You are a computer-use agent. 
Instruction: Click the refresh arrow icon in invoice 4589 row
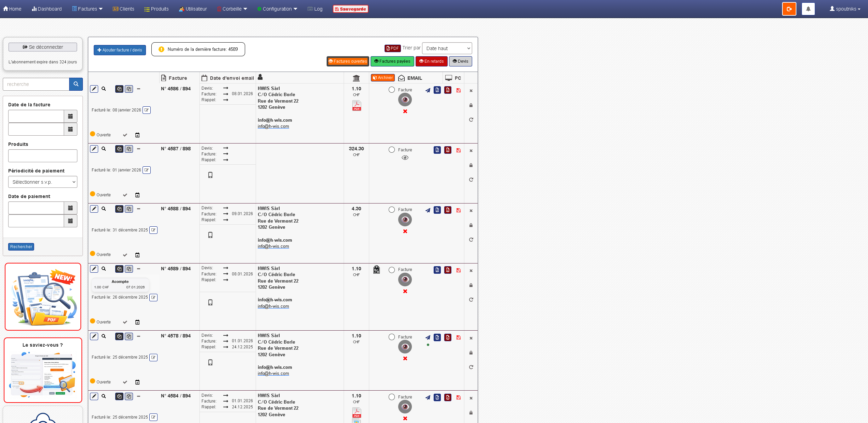click(471, 300)
